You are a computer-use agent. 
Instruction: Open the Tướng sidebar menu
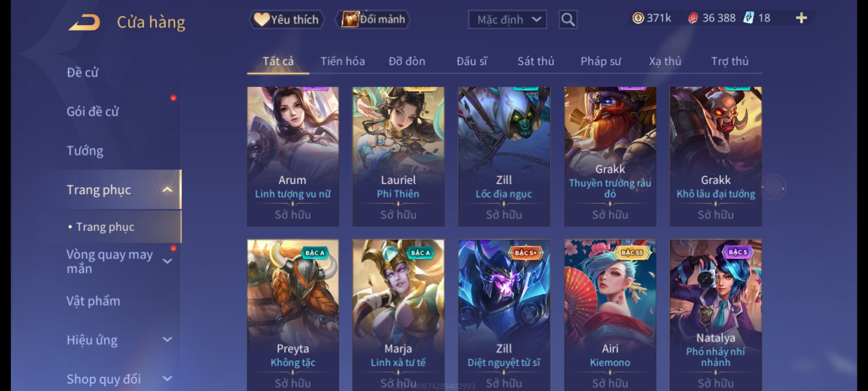(85, 151)
